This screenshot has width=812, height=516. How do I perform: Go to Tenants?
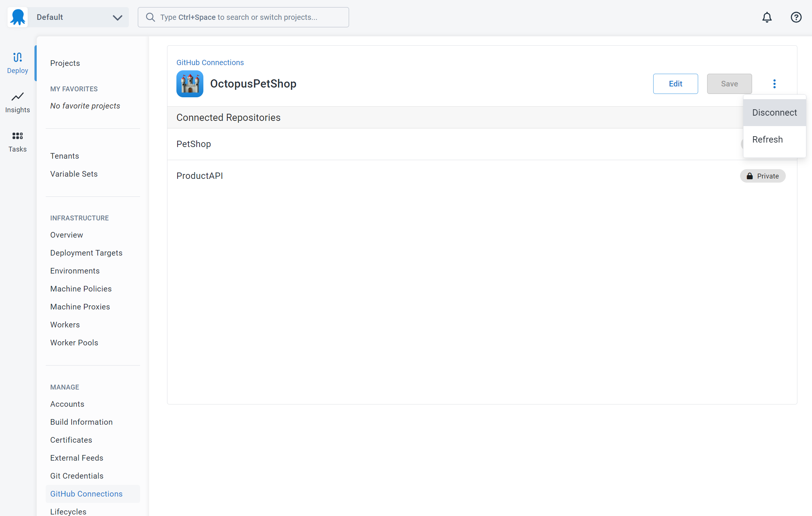(65, 156)
